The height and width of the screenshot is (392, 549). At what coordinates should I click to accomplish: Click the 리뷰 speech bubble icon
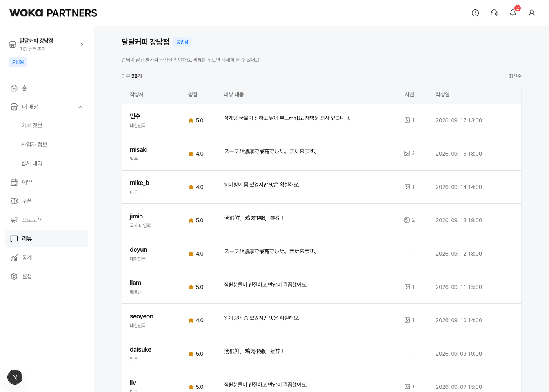click(x=14, y=239)
